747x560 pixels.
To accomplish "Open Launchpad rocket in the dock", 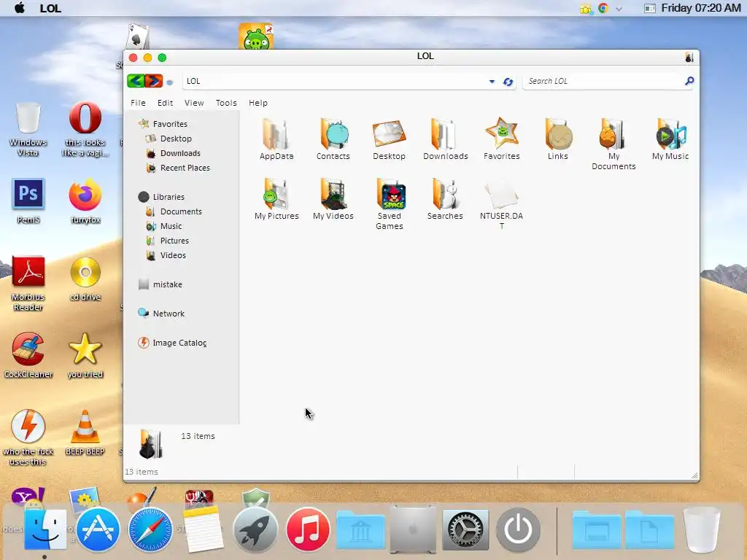I will [x=255, y=529].
